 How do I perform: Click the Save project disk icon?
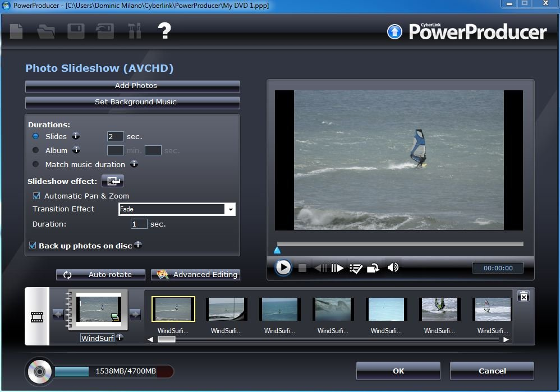76,31
